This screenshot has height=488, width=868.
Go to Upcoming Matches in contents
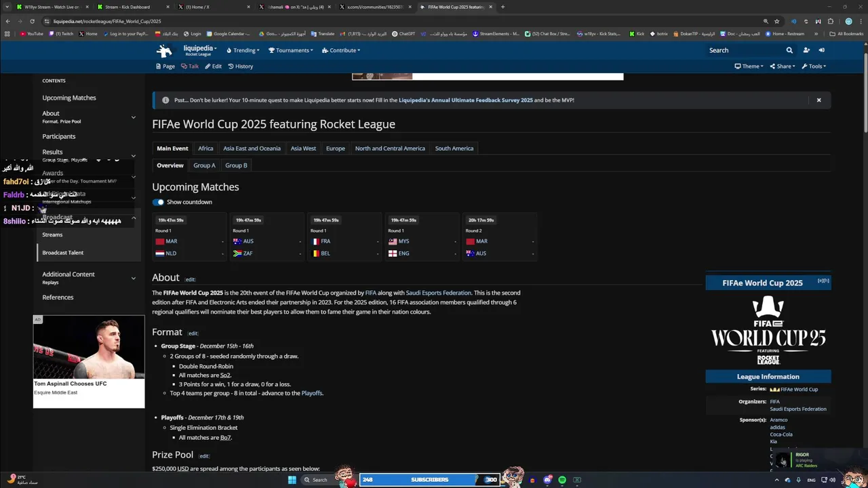pyautogui.click(x=69, y=98)
